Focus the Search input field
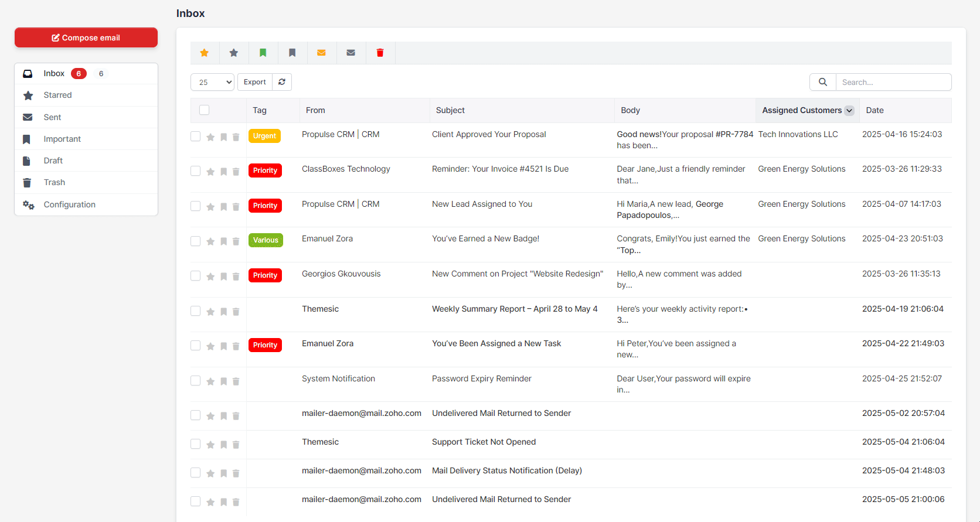Viewport: 980px width, 522px height. (x=893, y=82)
